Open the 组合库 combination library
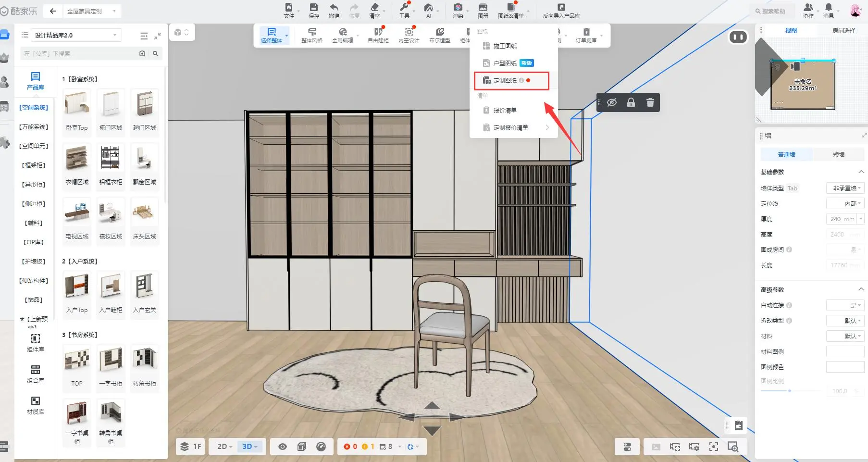 click(36, 374)
